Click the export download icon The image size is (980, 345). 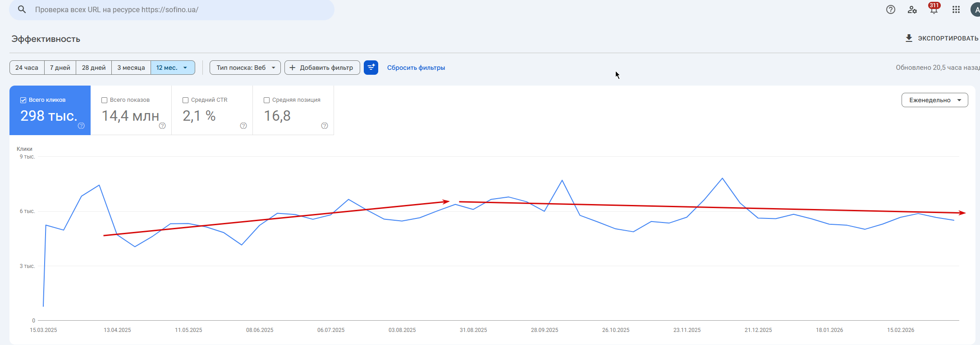pos(909,38)
